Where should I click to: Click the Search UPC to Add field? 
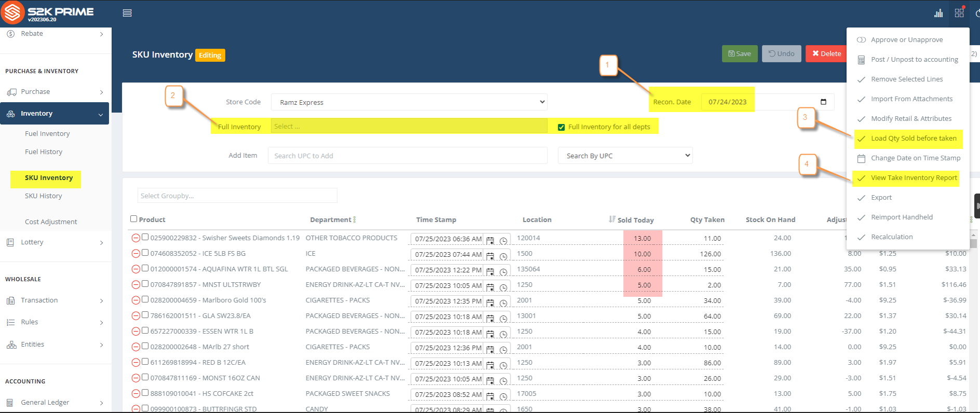(x=408, y=156)
